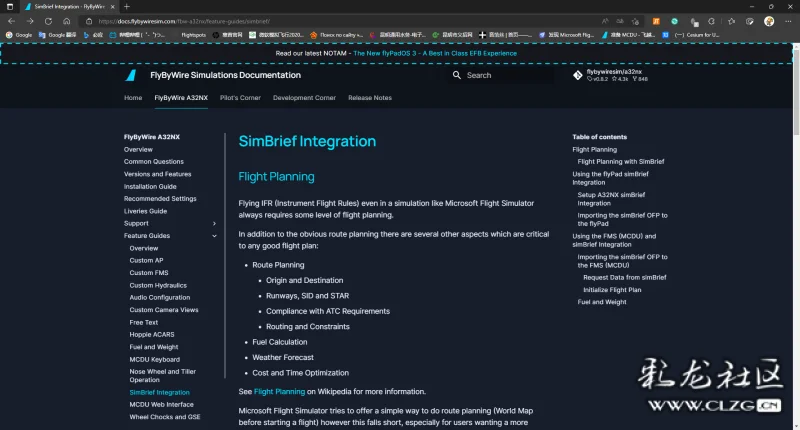This screenshot has height=430, width=800.
Task: Open the Hoppie ACARS guide
Action: point(152,335)
